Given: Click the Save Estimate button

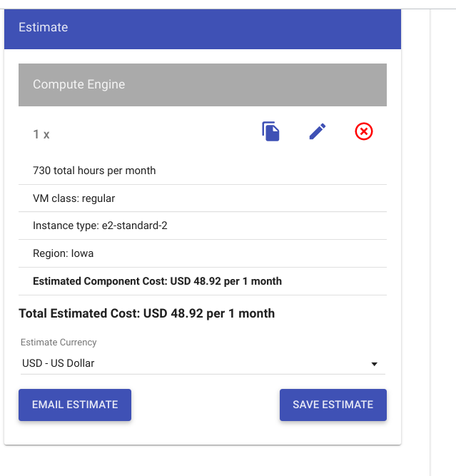Looking at the screenshot, I should pos(333,405).
